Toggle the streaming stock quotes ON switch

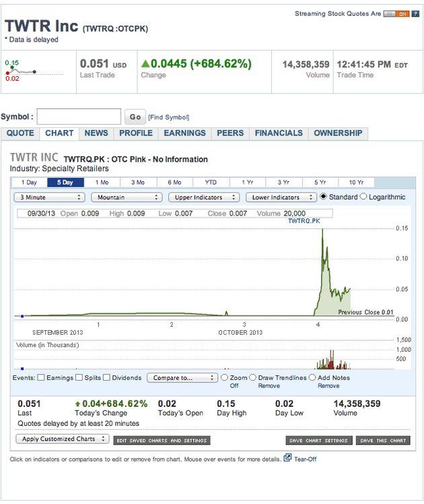coord(396,14)
